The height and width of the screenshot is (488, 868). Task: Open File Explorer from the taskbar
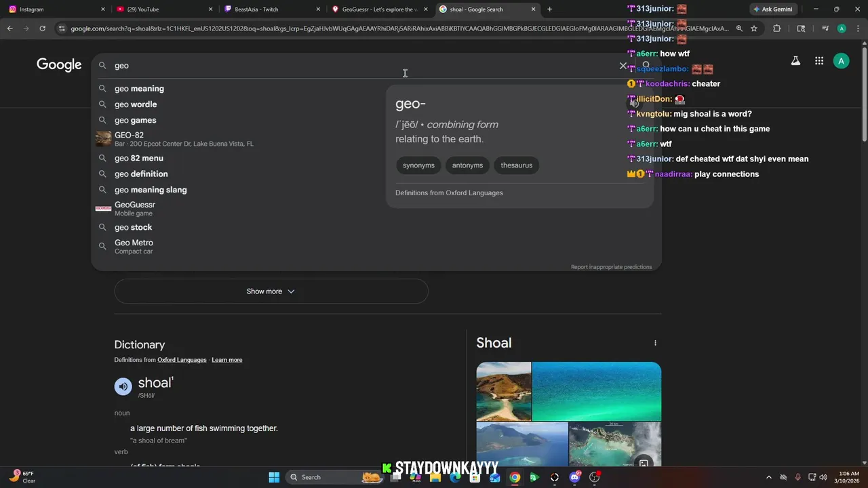pyautogui.click(x=435, y=477)
